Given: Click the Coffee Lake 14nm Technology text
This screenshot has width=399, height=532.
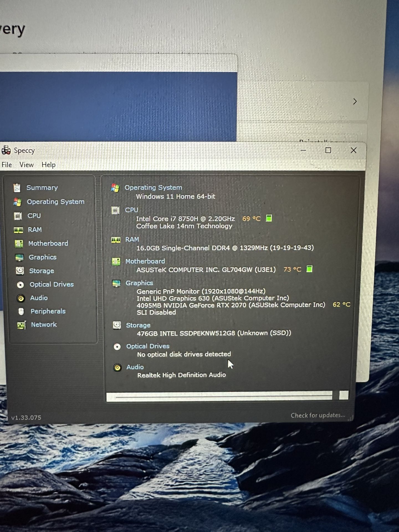Looking at the screenshot, I should tap(184, 226).
